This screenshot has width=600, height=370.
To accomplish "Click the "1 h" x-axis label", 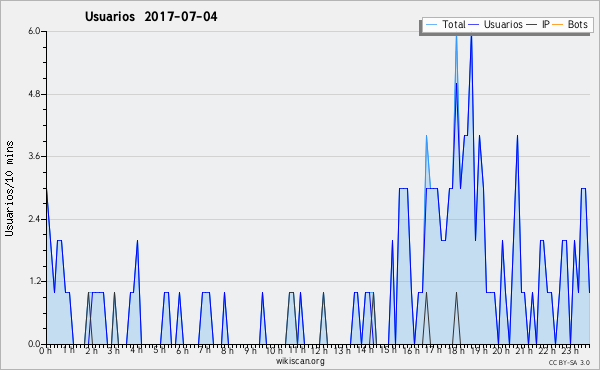I will click(x=68, y=350).
